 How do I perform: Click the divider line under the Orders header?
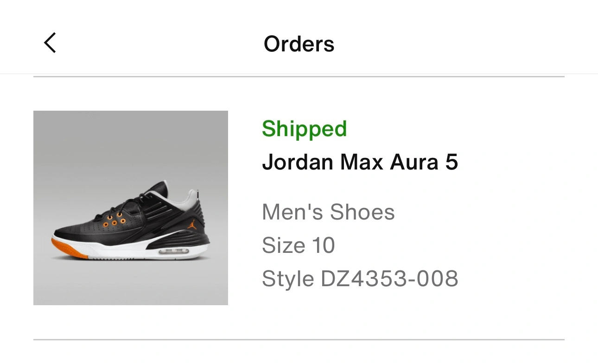click(299, 76)
